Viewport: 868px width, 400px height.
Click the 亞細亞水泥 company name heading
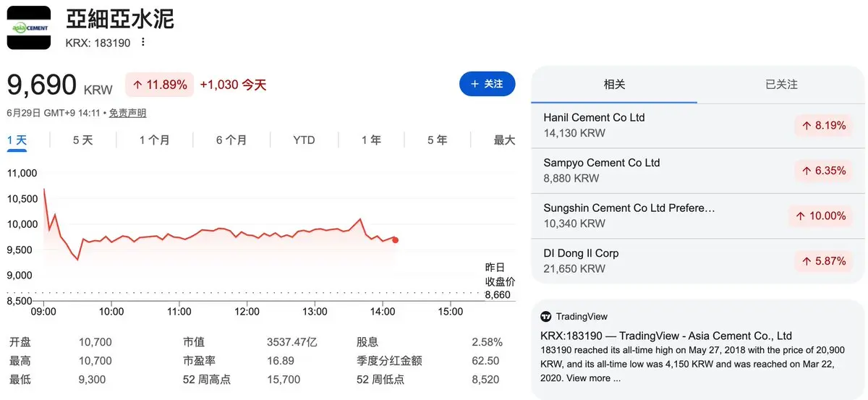coord(120,20)
